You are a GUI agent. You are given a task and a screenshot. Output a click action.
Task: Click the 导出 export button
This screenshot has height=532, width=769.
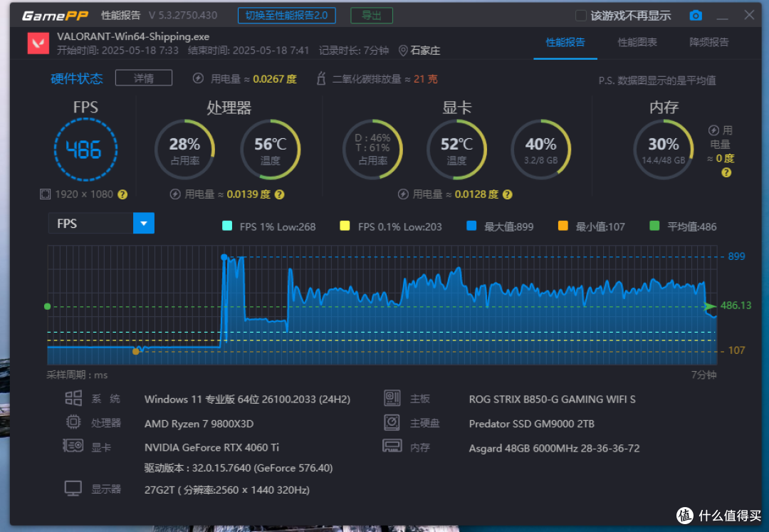pos(372,16)
